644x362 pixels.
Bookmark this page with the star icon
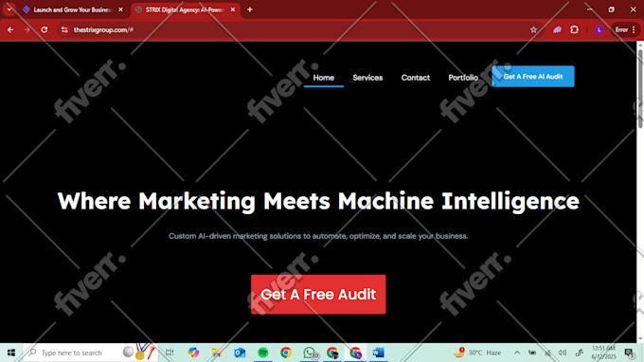tap(533, 29)
